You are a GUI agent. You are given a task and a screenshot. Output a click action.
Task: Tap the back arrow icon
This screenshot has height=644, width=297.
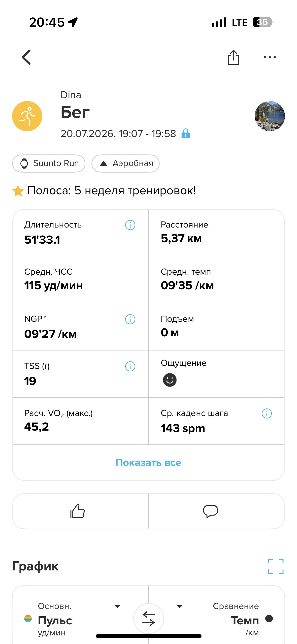tap(26, 57)
